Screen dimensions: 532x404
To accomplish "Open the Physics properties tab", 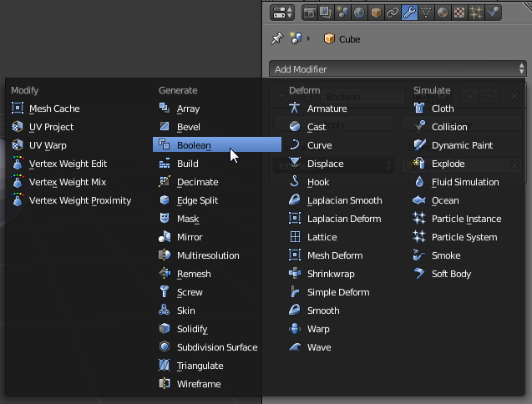I will click(x=493, y=13).
